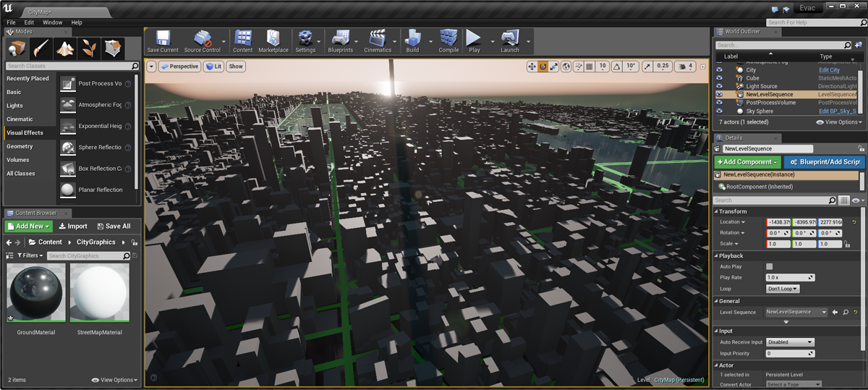This screenshot has width=868, height=390.
Task: Click the Cinematics toolbar icon
Action: pyautogui.click(x=378, y=41)
